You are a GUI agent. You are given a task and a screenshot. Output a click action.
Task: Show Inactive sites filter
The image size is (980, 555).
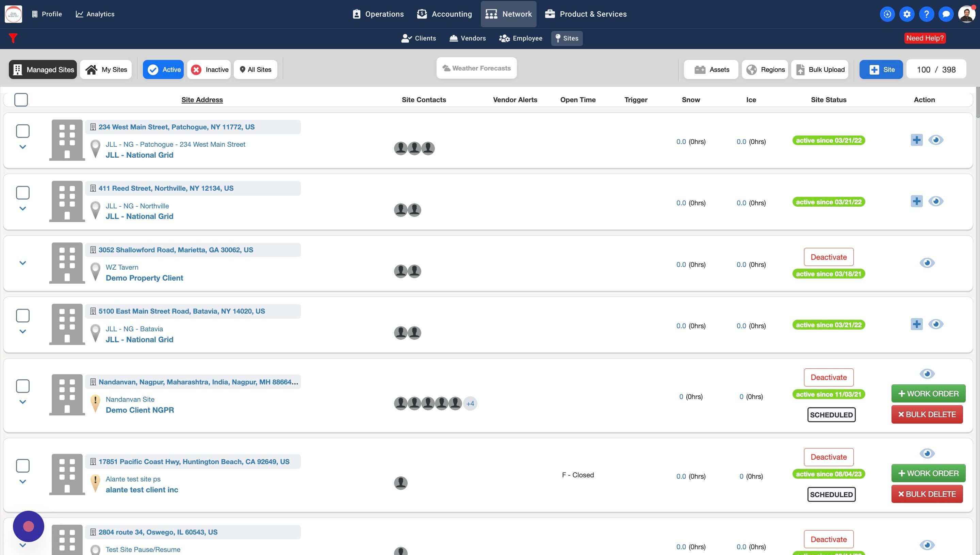tap(209, 69)
